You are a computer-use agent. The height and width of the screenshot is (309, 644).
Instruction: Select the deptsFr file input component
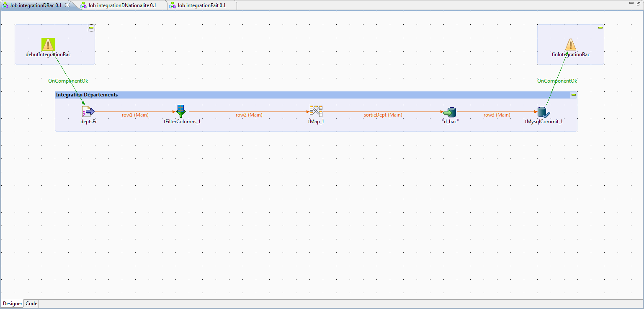point(88,112)
